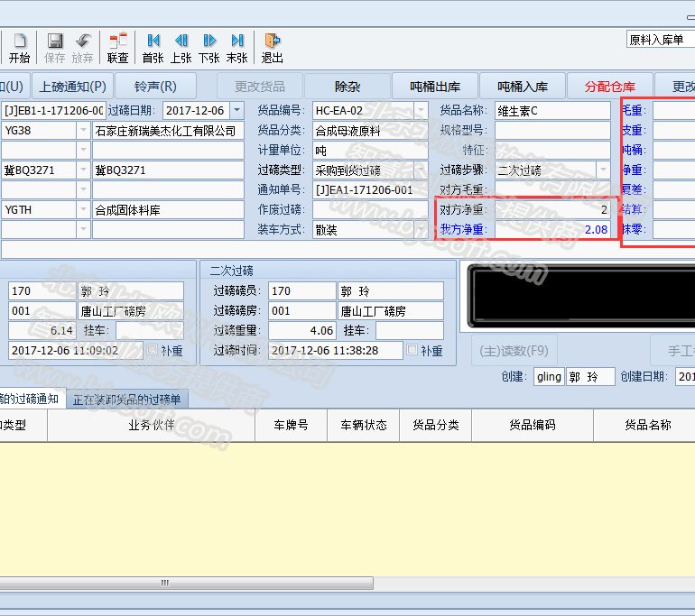The width and height of the screenshot is (695, 616).
Task: Expand the YGTH warehouse code dropdown
Action: pos(83,209)
